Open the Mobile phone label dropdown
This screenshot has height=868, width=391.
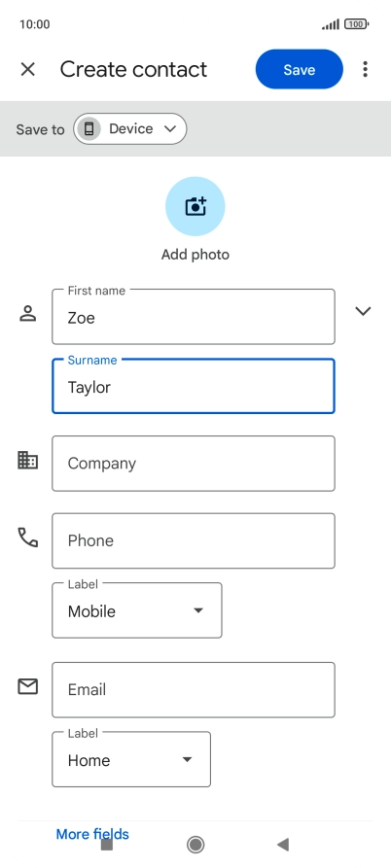tap(137, 610)
